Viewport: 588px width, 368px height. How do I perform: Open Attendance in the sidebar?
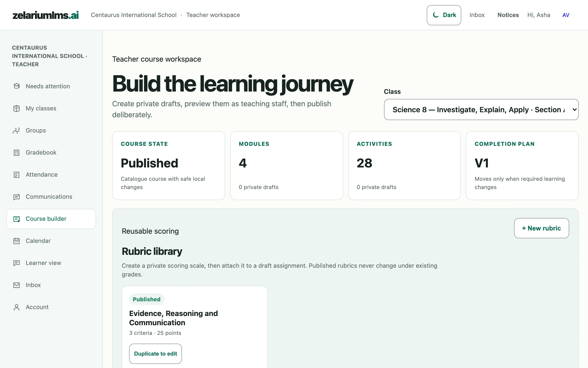(x=51, y=175)
